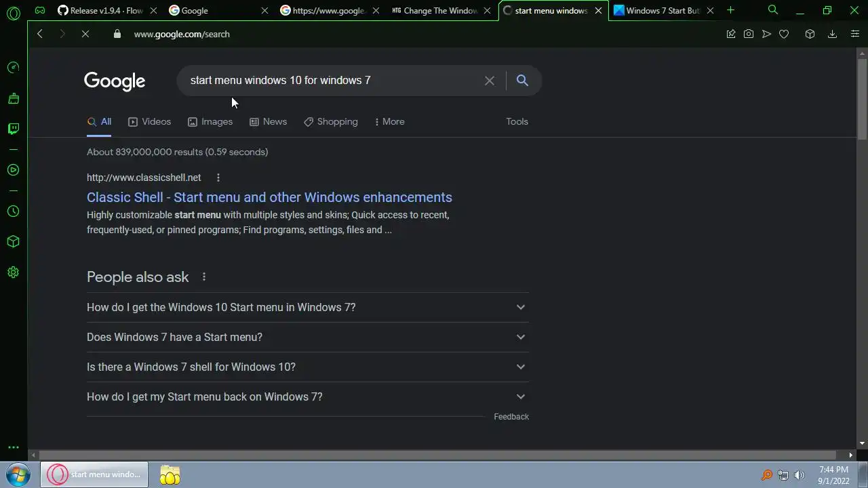Select the News search filter
The width and height of the screenshot is (868, 488).
(x=268, y=121)
